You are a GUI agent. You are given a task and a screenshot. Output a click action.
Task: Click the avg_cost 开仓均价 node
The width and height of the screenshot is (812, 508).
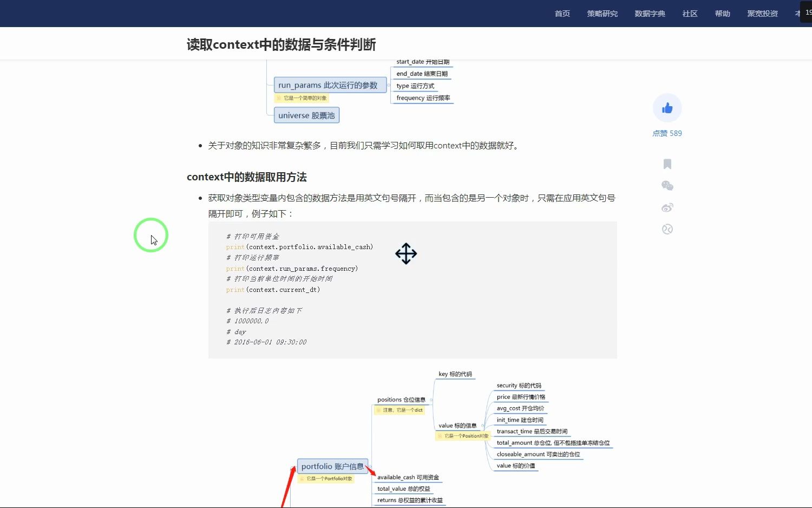520,408
